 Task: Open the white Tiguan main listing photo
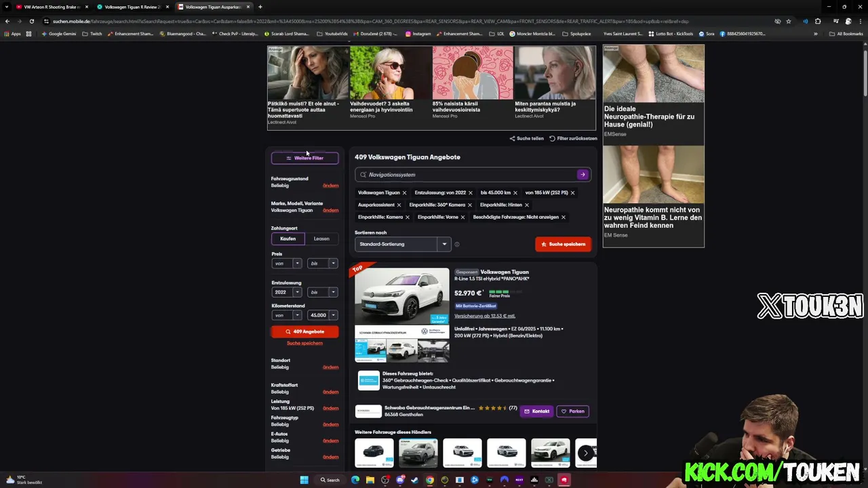click(402, 296)
